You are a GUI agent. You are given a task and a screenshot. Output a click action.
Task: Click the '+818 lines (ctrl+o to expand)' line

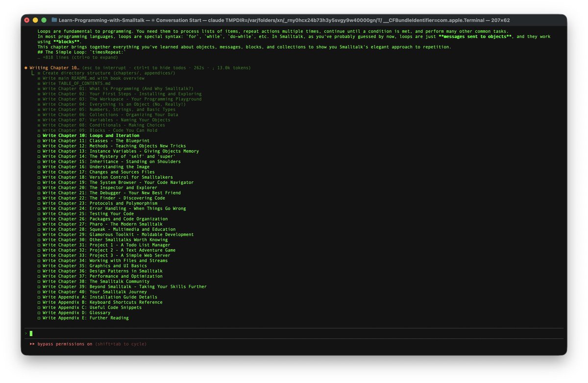(x=77, y=57)
